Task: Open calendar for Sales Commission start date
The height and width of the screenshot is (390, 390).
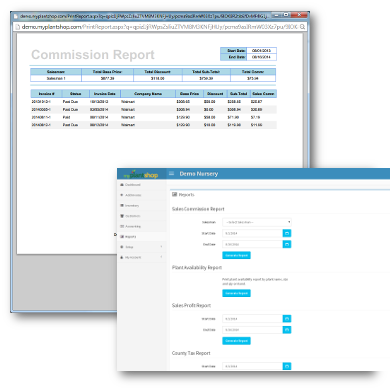Action: coord(287,233)
